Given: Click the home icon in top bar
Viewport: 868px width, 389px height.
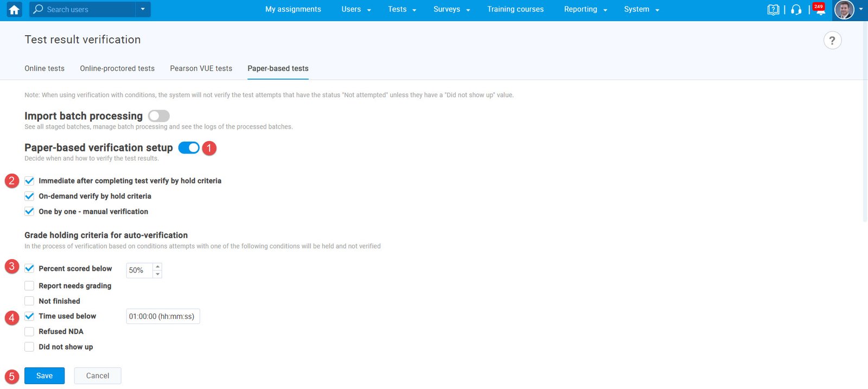Looking at the screenshot, I should [14, 9].
